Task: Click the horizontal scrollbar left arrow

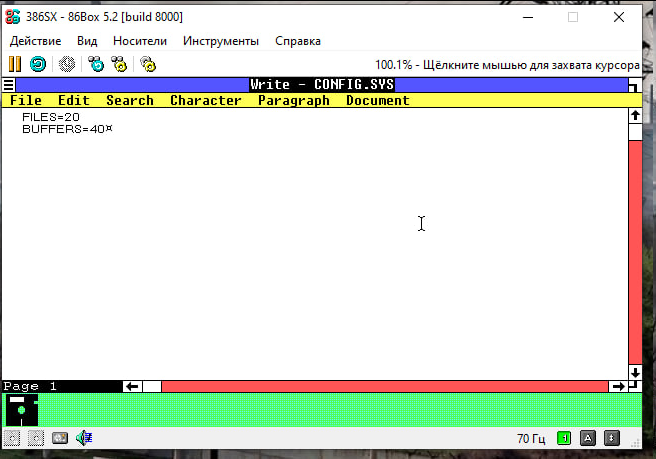Action: [x=131, y=386]
